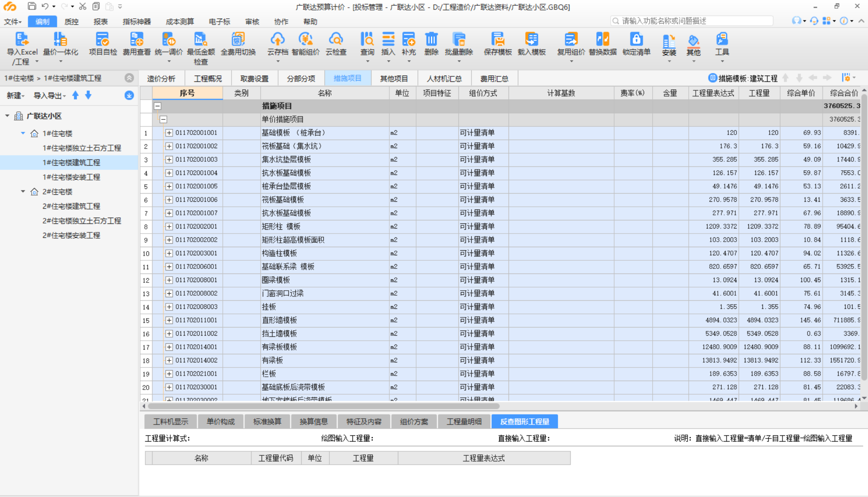Image resolution: width=868 pixels, height=497 pixels.
Task: Switch to the 报表 ribbon tab
Action: pyautogui.click(x=101, y=21)
